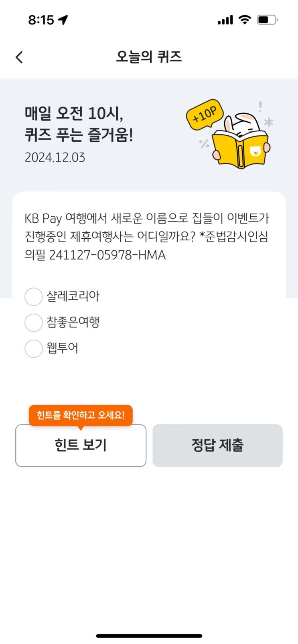Submit answer with 정답 제출 button
Screen dimensions: 298x644
pos(217,445)
